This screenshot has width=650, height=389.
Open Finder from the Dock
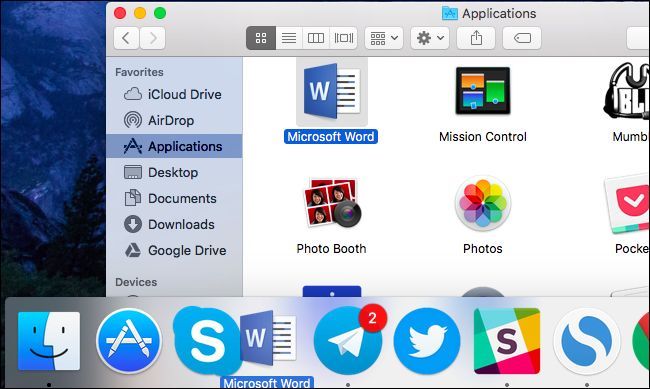point(49,341)
